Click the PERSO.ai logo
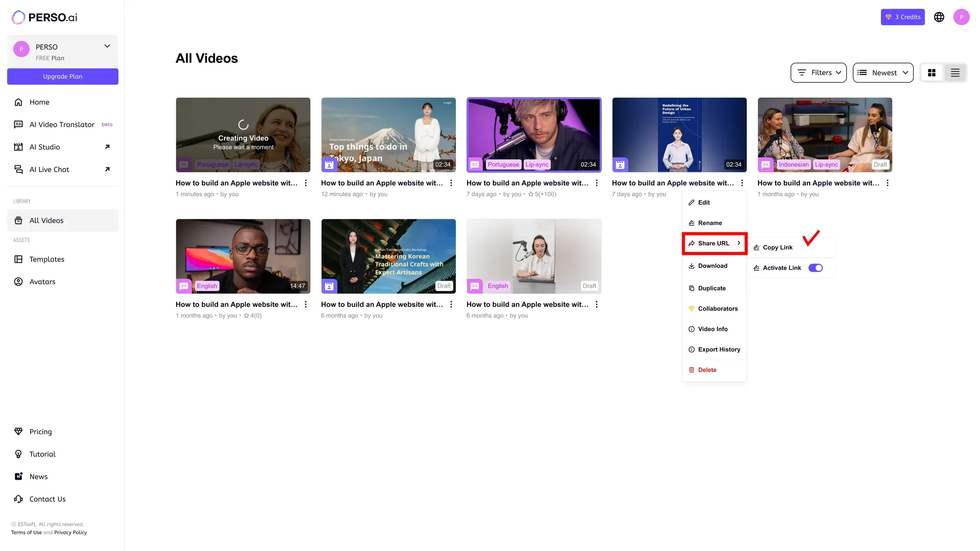This screenshot has width=980, height=551. 45,18
